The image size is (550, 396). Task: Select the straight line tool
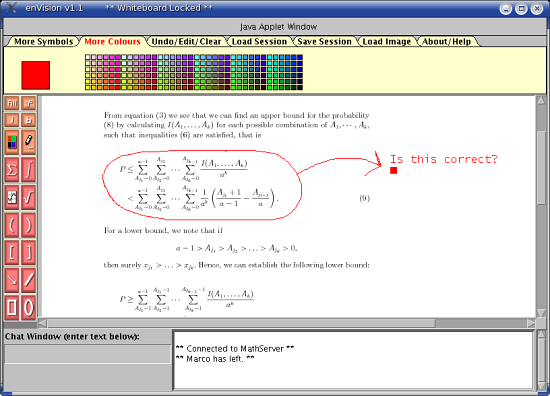point(28,280)
